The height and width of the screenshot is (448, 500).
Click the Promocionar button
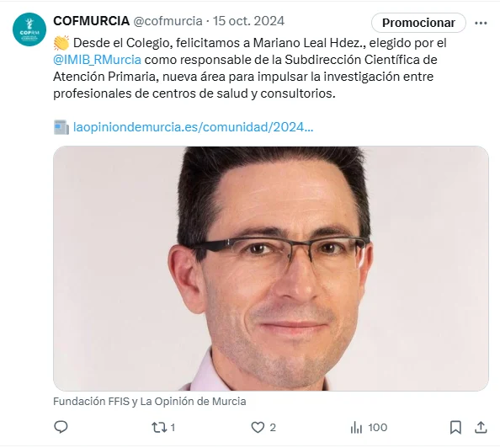click(418, 23)
